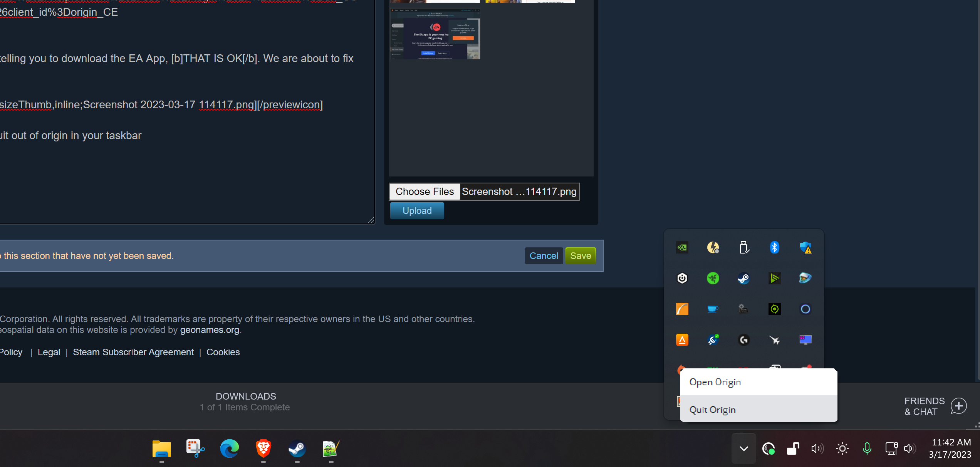Click the NZXT CAM tray icon
This screenshot has height=467, width=980.
683,278
